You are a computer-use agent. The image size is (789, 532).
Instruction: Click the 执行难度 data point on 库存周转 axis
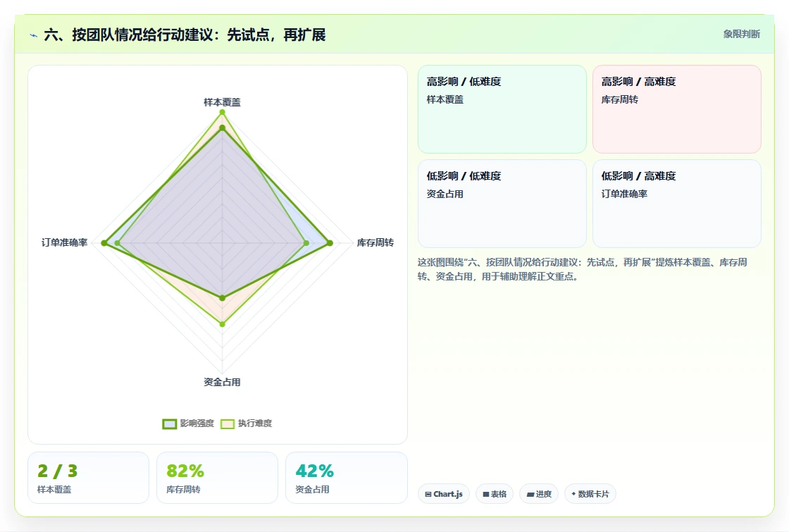coord(306,243)
